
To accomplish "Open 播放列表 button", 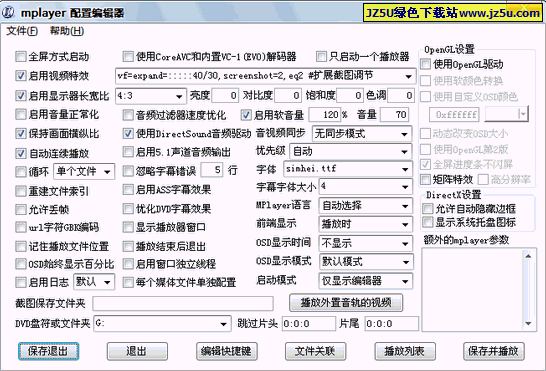I will coord(405,351).
